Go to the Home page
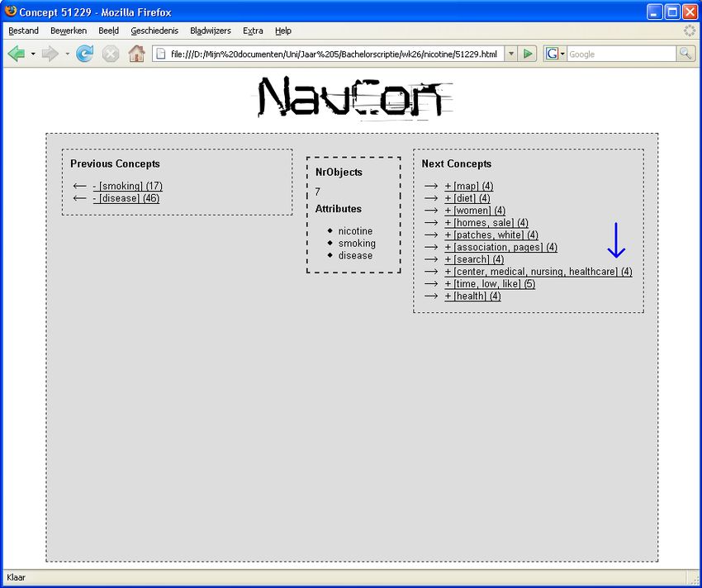702x588 pixels. (x=136, y=55)
